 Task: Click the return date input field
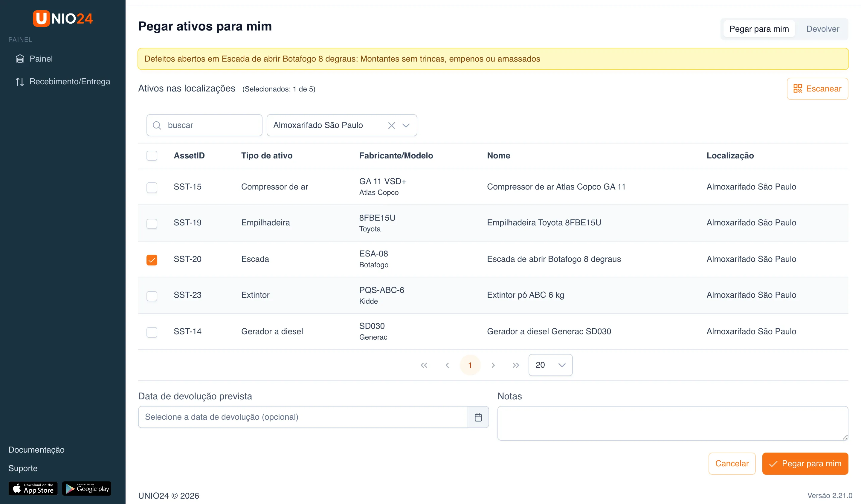(303, 417)
